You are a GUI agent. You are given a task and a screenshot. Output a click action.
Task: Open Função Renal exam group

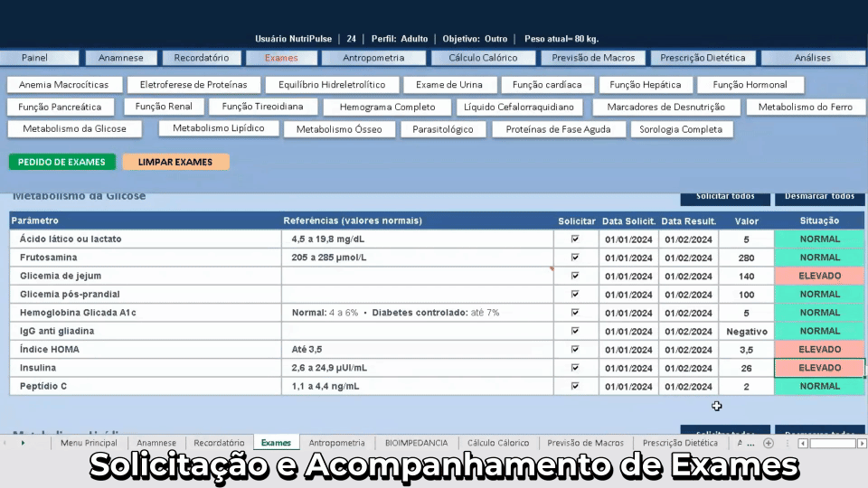(x=164, y=107)
